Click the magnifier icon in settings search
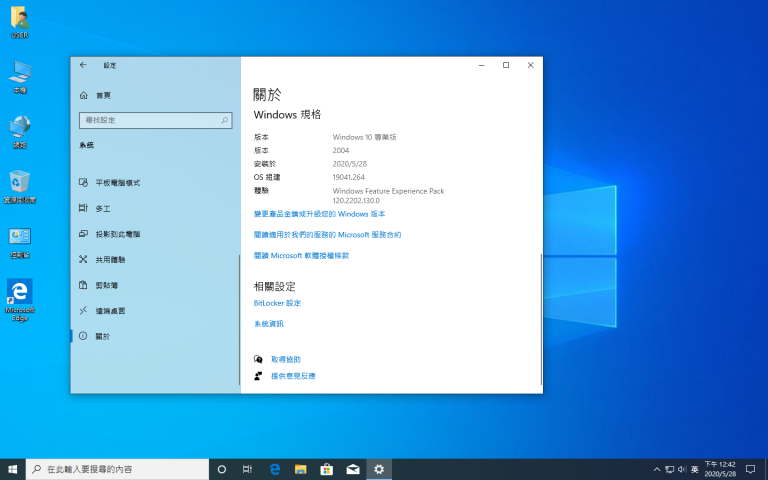This screenshot has height=480, width=768. click(224, 120)
